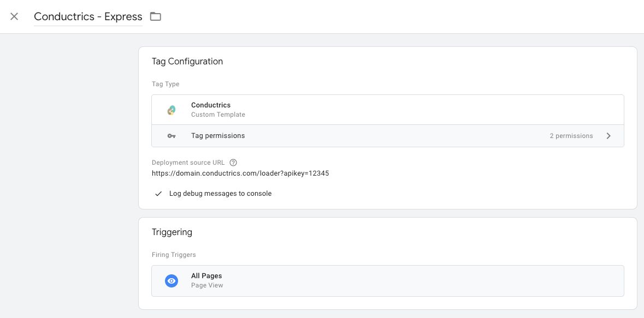The image size is (644, 318).
Task: Click the folder icon beside the tag name
Action: pos(155,16)
